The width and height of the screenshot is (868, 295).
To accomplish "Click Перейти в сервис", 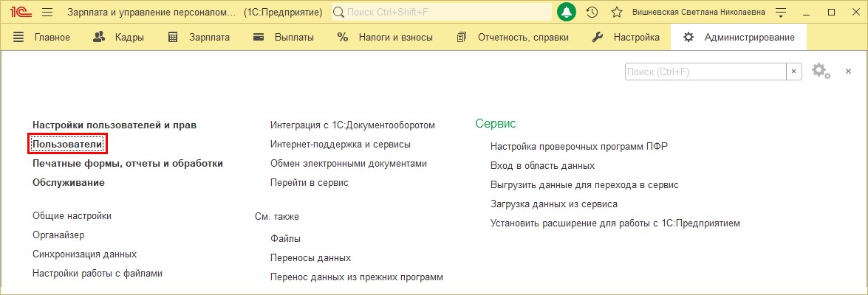I will point(310,182).
